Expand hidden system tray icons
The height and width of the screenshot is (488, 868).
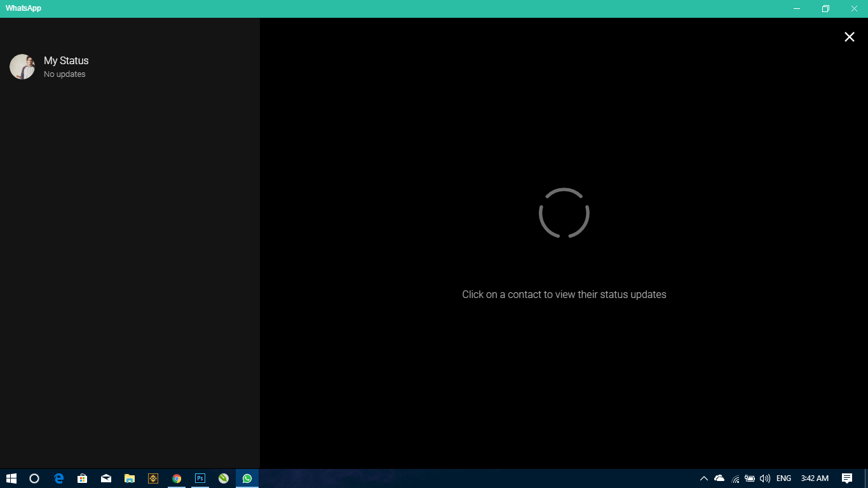point(703,478)
